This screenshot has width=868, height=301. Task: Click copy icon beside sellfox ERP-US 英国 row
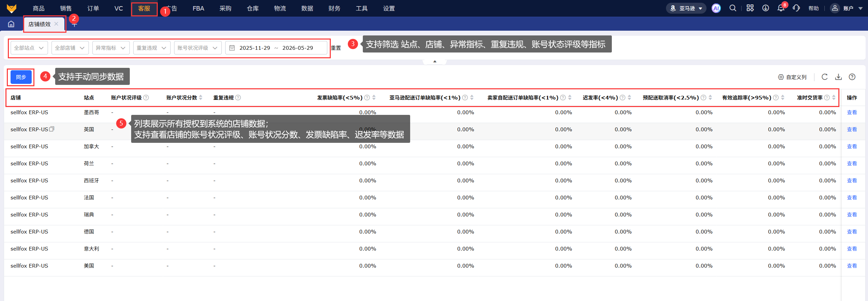coord(52,129)
